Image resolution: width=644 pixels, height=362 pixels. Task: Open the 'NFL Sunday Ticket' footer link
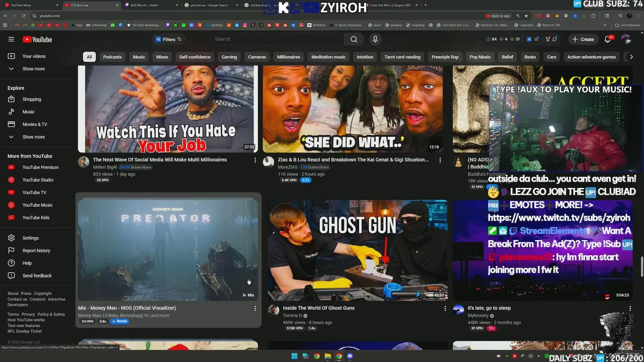(x=25, y=331)
